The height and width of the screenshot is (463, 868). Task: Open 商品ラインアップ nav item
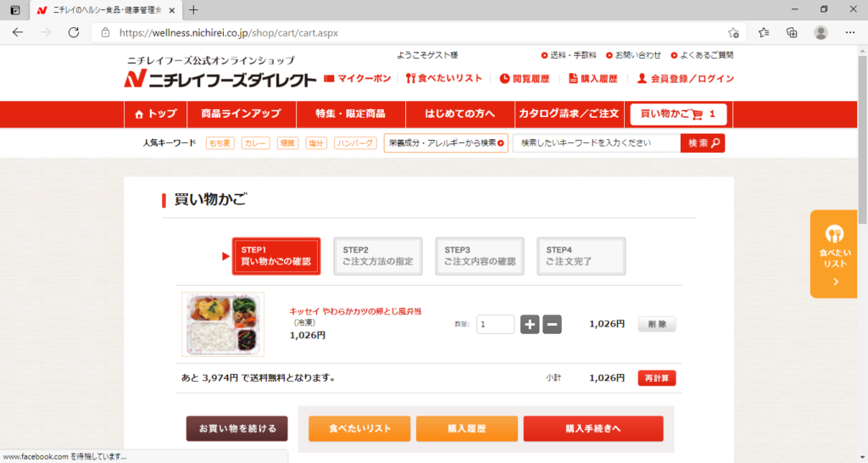(242, 114)
